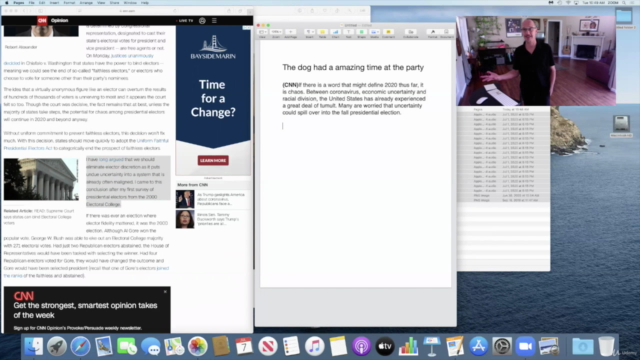The height and width of the screenshot is (360, 640).
Task: Open Keynote from the Dock
Action: (432, 347)
